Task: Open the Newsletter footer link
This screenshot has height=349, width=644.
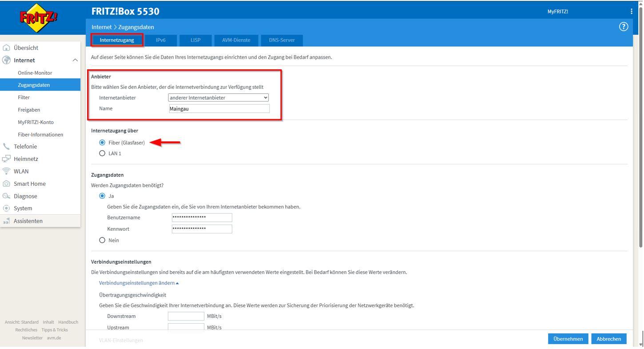Action: coord(32,338)
